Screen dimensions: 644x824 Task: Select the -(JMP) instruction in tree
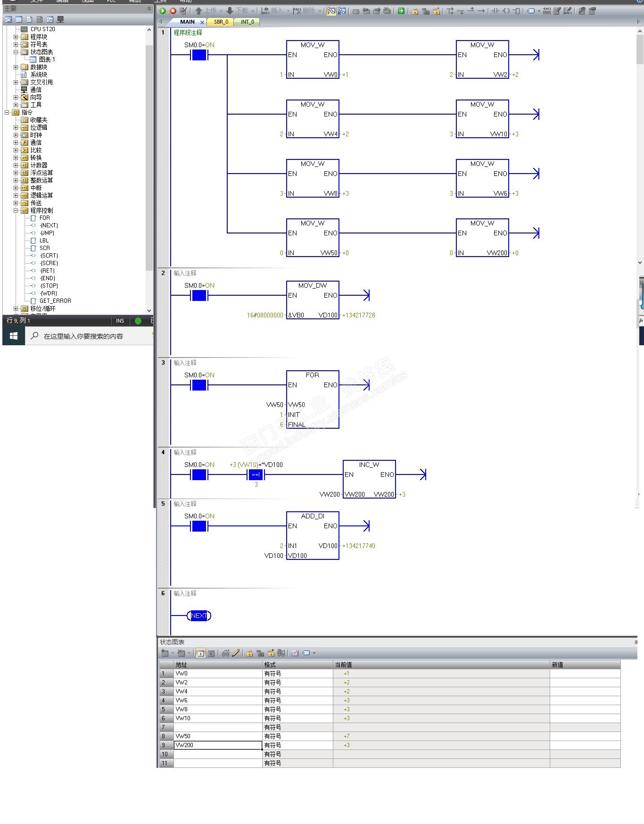pos(47,233)
